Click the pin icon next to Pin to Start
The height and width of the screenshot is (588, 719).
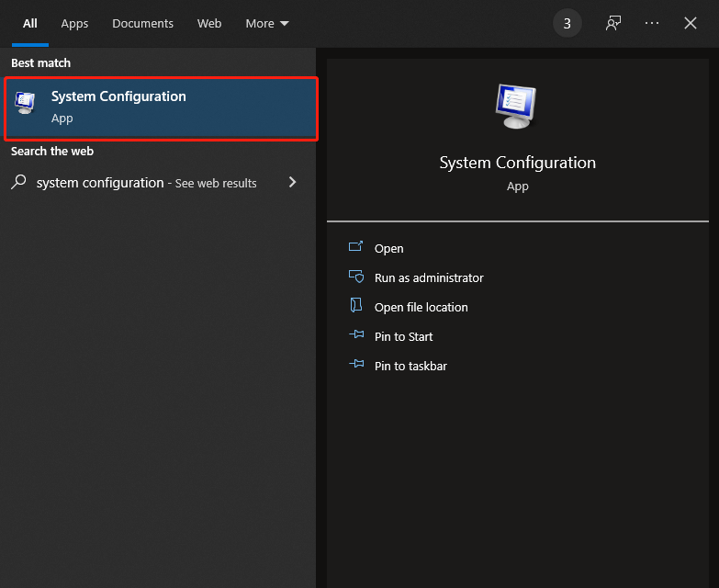[x=356, y=336]
